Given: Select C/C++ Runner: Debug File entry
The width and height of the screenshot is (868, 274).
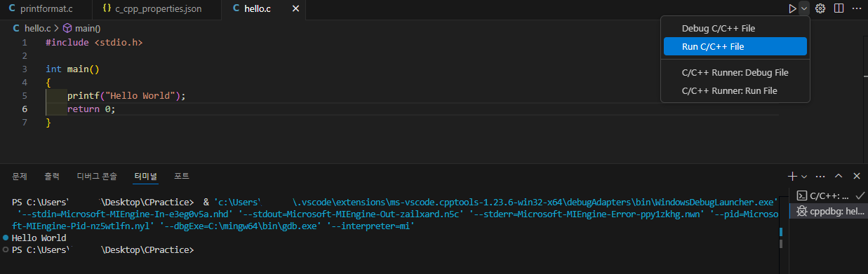Looking at the screenshot, I should [735, 73].
